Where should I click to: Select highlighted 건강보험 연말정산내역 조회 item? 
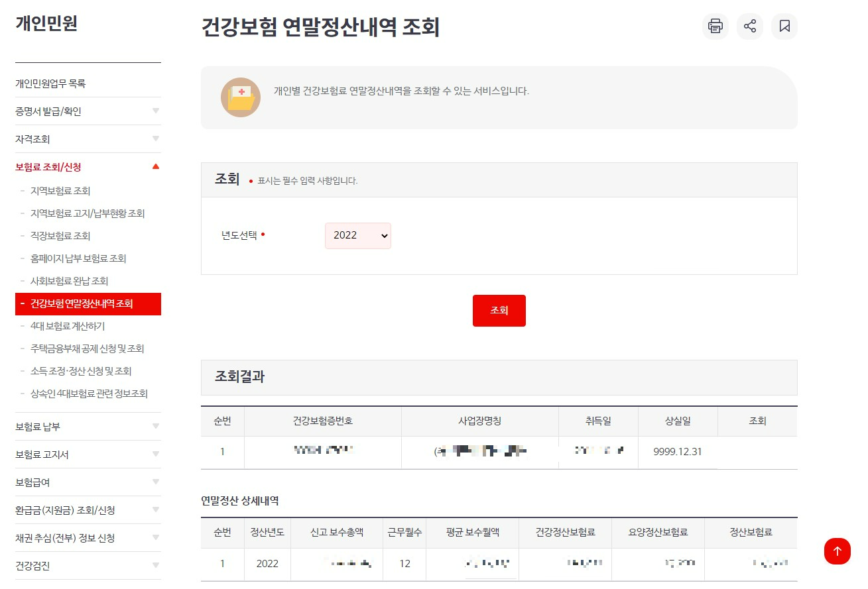point(88,304)
